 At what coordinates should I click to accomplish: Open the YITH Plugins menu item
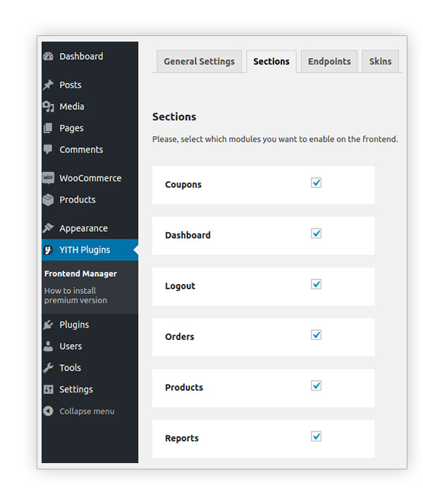pyautogui.click(x=85, y=250)
